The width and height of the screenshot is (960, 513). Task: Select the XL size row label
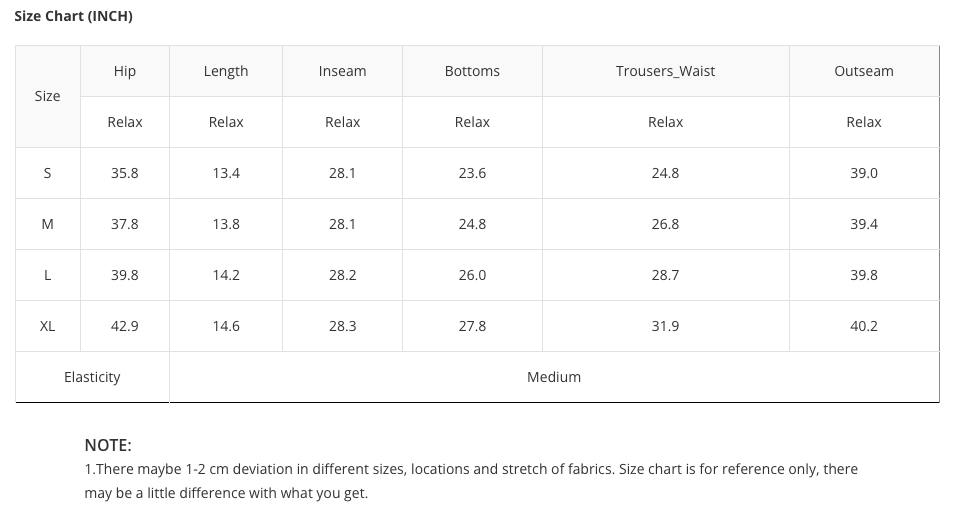point(48,326)
